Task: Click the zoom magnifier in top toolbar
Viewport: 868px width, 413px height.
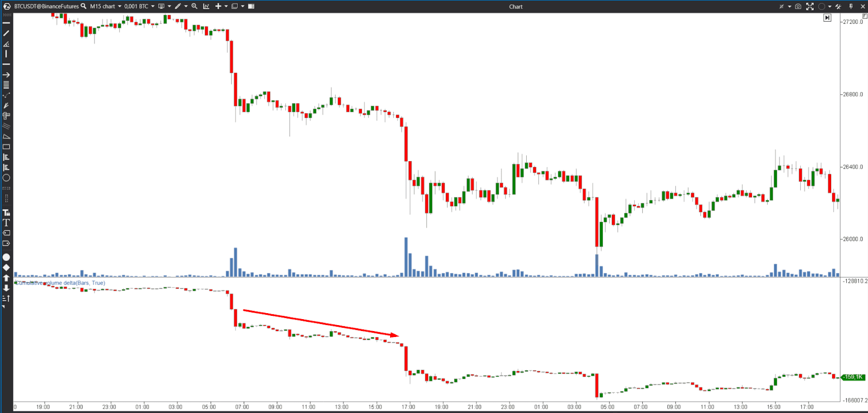Action: click(x=194, y=6)
